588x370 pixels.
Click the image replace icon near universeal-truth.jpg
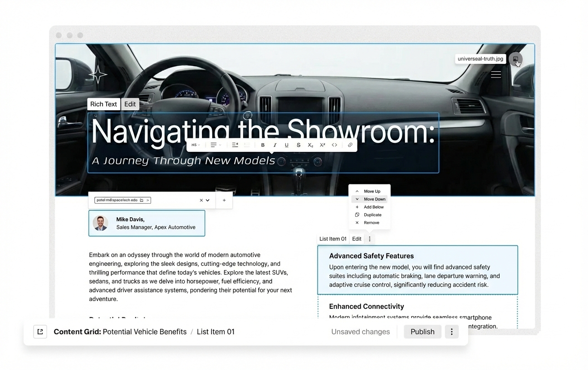pos(515,59)
